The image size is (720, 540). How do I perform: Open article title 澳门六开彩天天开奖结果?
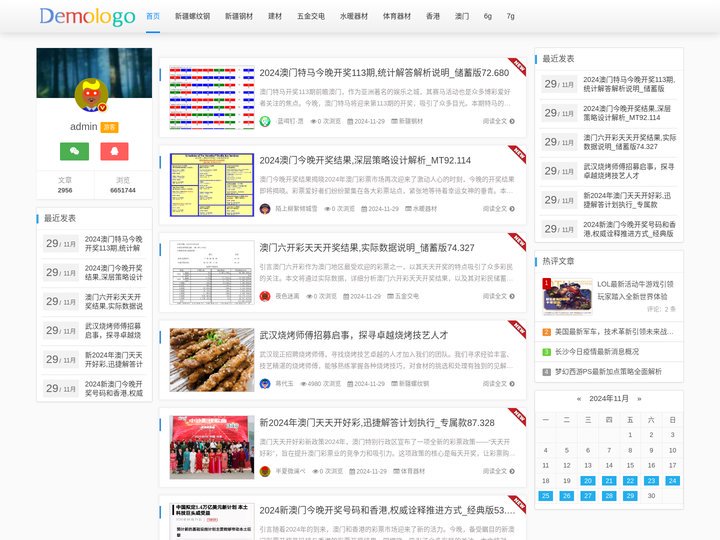point(367,248)
